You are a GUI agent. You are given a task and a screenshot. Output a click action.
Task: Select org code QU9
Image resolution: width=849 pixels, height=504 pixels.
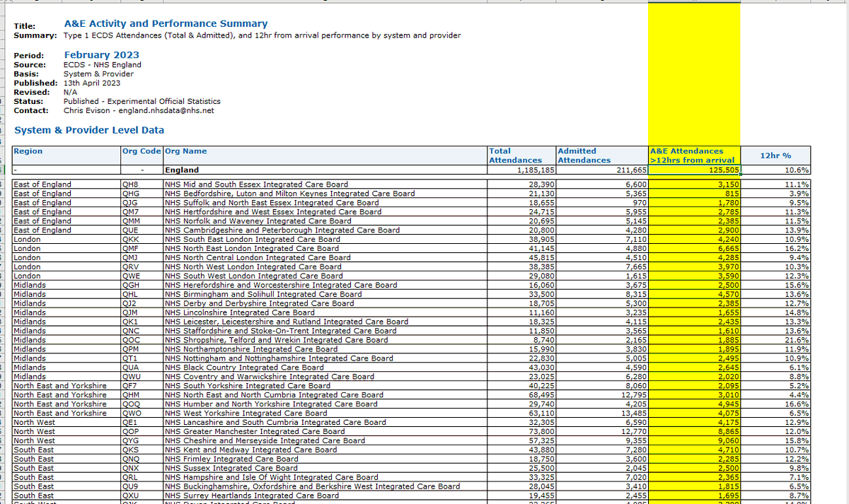click(141, 487)
